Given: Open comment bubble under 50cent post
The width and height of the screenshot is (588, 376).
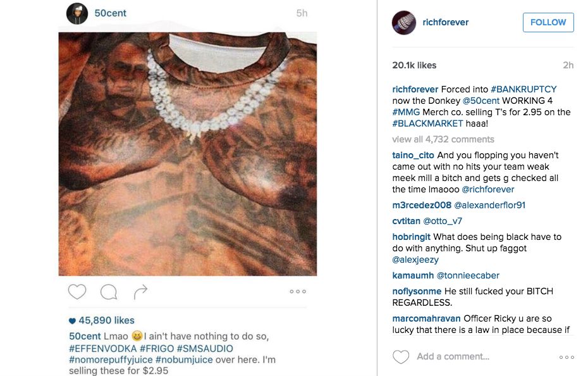Looking at the screenshot, I should pyautogui.click(x=109, y=291).
